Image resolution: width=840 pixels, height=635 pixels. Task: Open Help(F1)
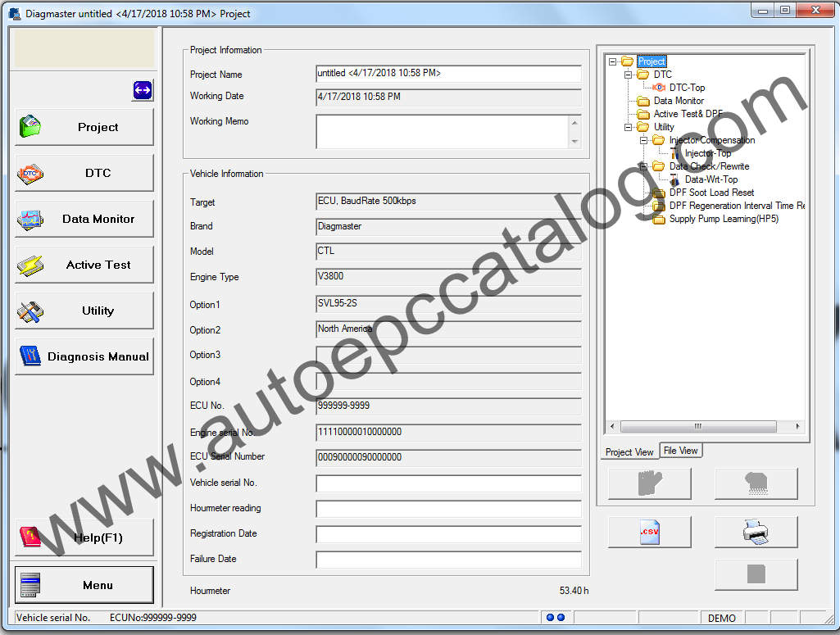(84, 537)
